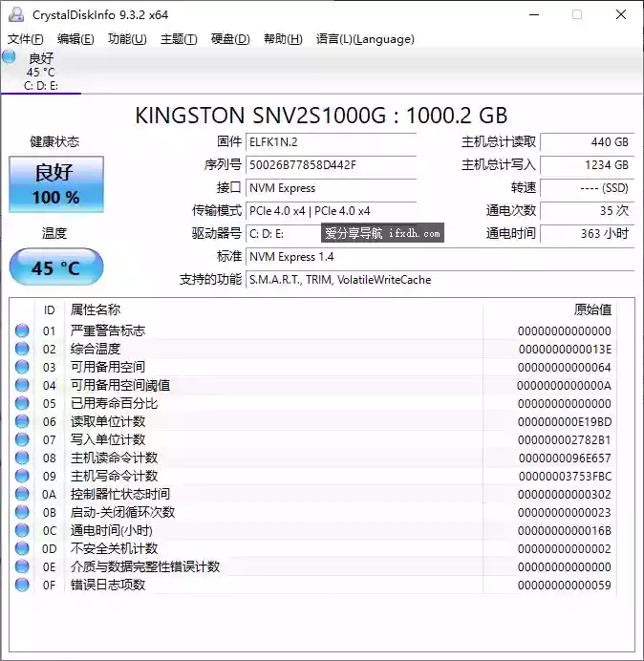
Task: Click the host reads value 440 GB
Action: pos(587,142)
